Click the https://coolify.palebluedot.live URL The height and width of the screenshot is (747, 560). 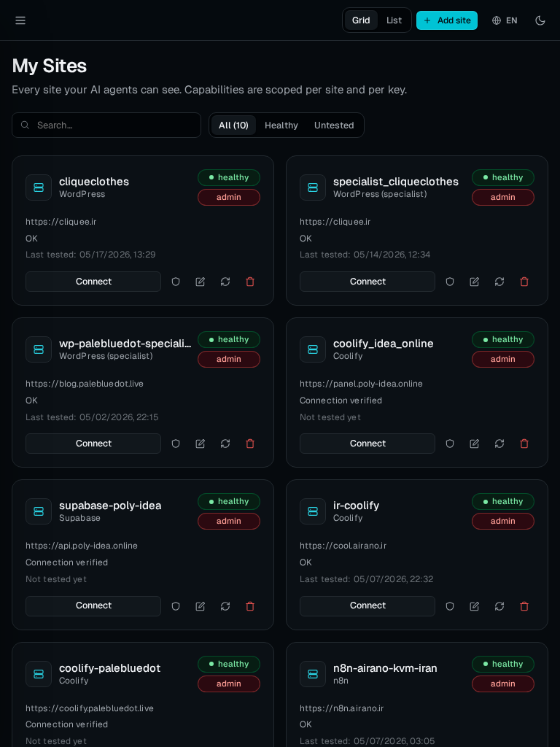[90, 708]
